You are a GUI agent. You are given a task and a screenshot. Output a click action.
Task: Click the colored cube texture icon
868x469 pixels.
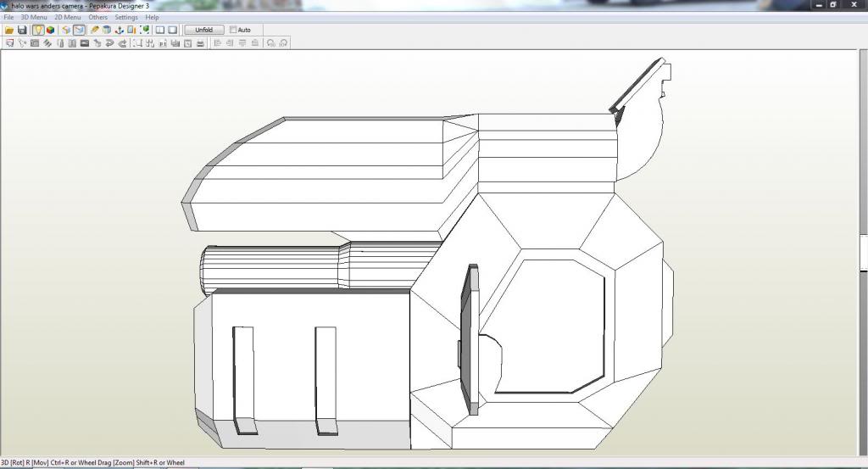click(51, 30)
